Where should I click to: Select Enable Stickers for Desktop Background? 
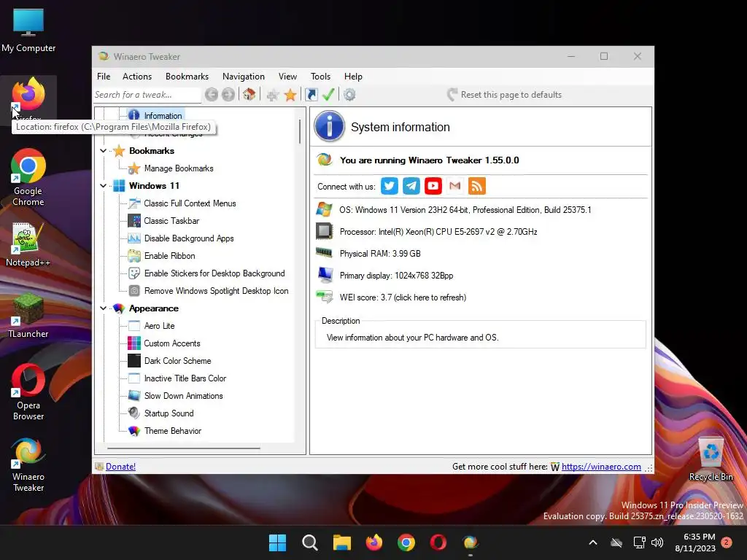coord(214,273)
